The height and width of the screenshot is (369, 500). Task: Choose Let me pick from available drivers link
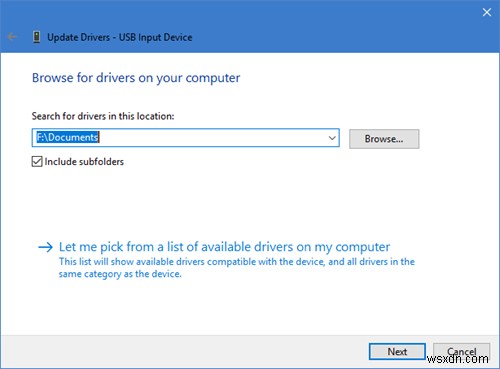pos(224,247)
